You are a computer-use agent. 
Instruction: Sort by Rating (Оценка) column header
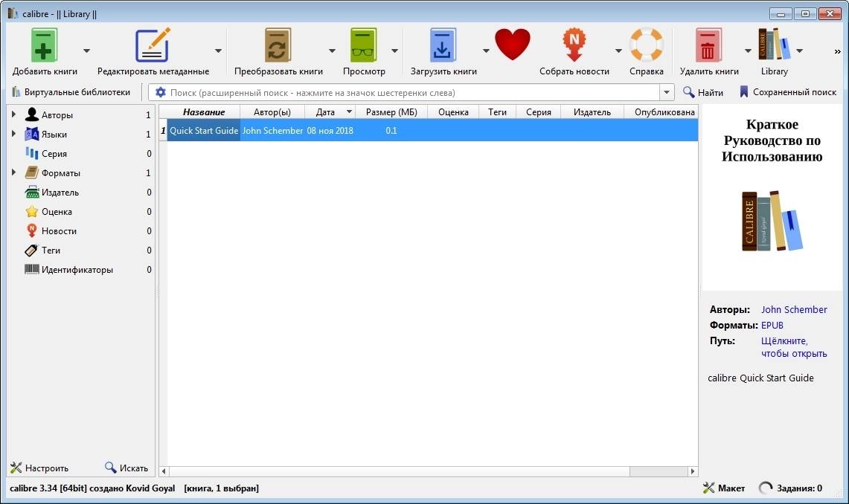[453, 112]
